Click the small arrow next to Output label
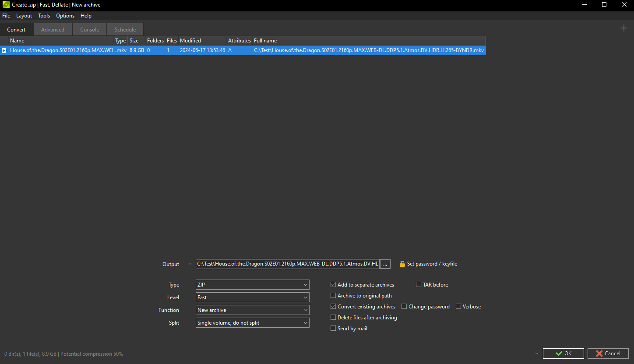Screen dimensions: 634x364 click(x=190, y=264)
